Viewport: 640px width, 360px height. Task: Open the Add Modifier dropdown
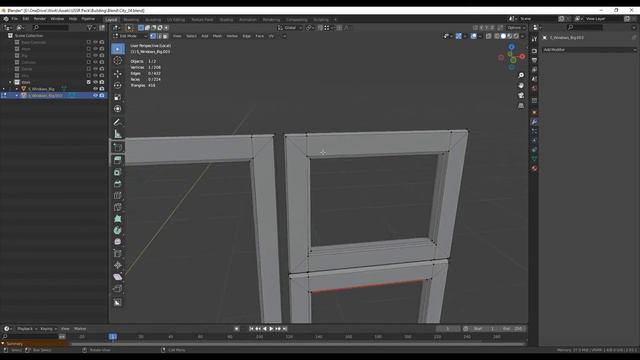tap(589, 50)
